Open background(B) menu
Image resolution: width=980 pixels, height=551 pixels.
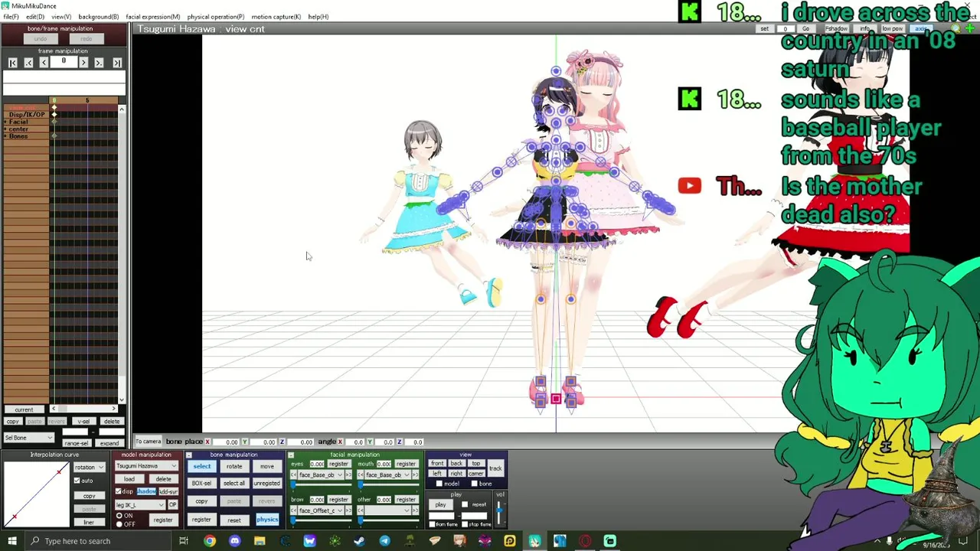pos(98,17)
